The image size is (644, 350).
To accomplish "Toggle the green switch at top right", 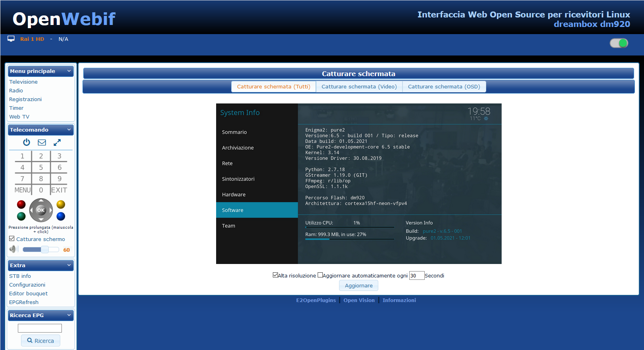I will click(619, 43).
